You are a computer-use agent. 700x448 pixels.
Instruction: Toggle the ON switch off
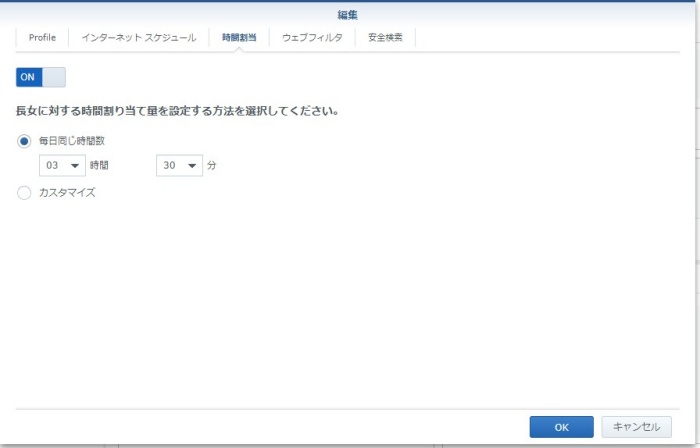point(41,77)
